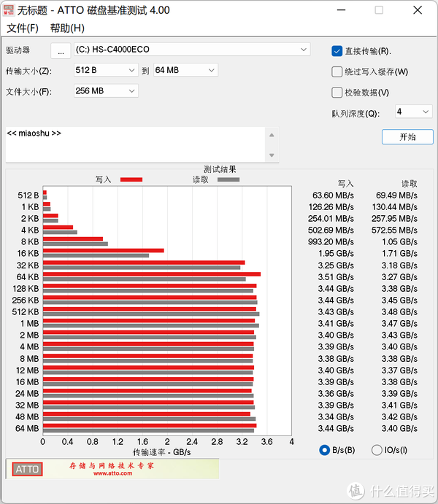Open the 256 MB file size dropdown

(106, 91)
